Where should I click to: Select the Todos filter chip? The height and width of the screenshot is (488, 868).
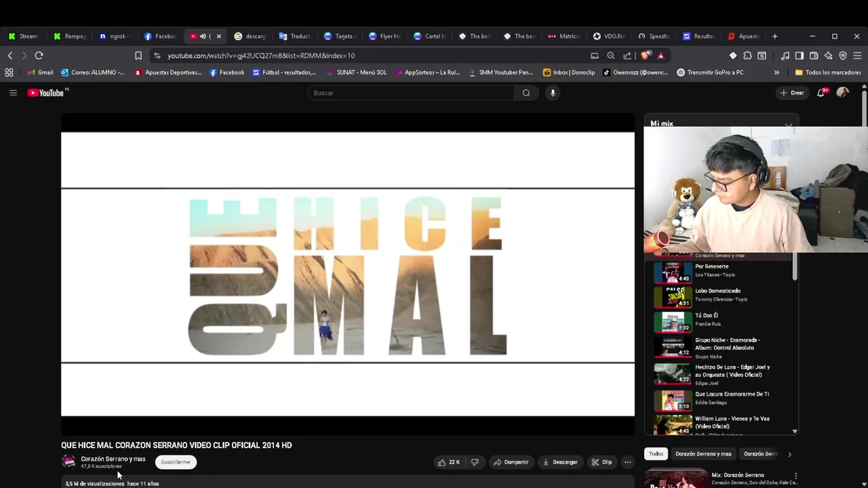point(656,454)
